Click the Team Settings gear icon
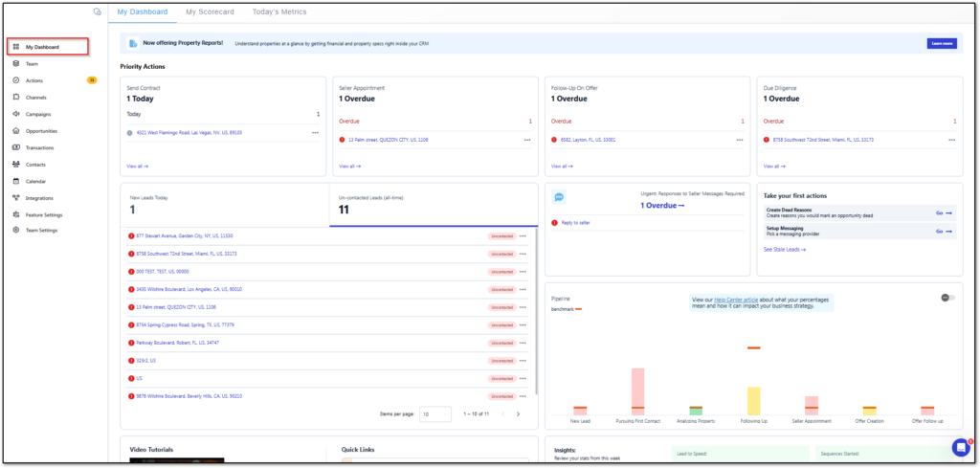Viewport: 980px width, 468px height. pyautogui.click(x=16, y=231)
